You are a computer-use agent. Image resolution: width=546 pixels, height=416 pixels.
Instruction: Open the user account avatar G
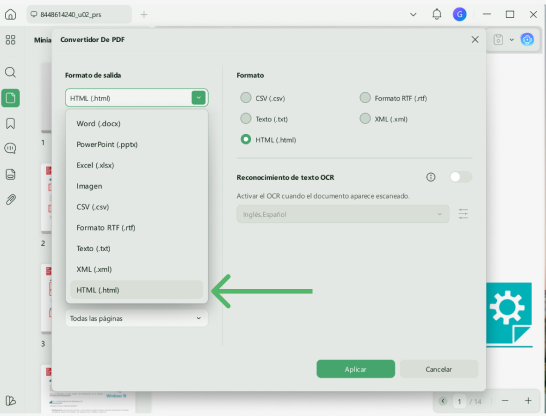[459, 14]
